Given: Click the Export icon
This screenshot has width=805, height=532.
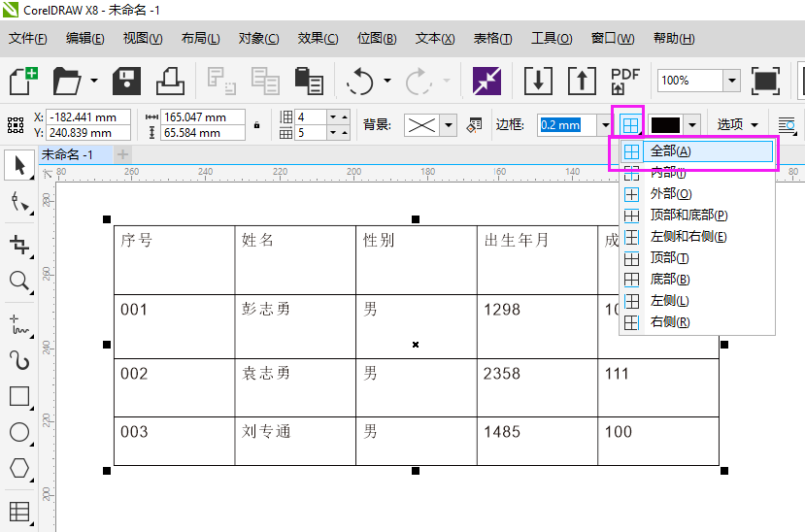Looking at the screenshot, I should (582, 81).
